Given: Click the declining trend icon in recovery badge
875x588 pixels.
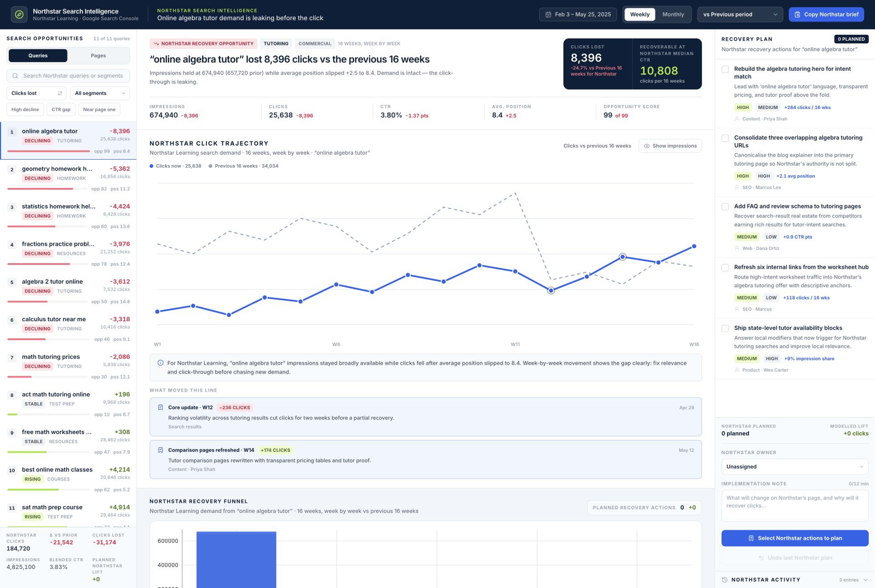Looking at the screenshot, I should (x=156, y=44).
